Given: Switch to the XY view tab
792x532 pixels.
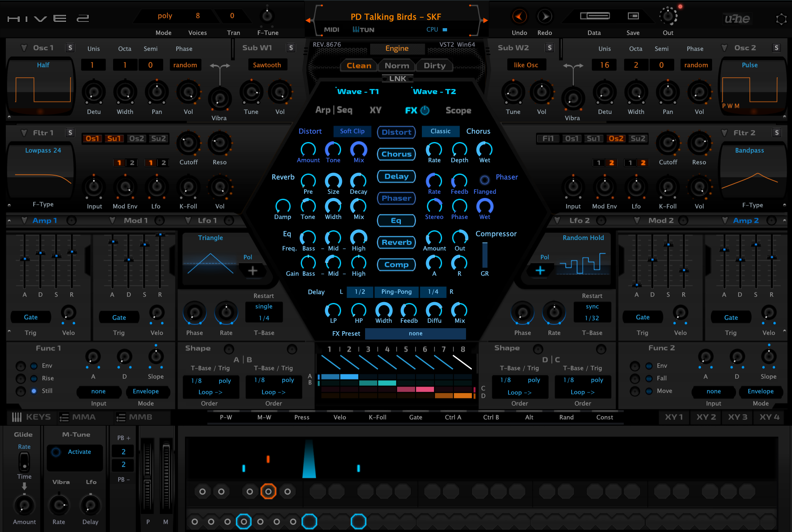Looking at the screenshot, I should 376,110.
